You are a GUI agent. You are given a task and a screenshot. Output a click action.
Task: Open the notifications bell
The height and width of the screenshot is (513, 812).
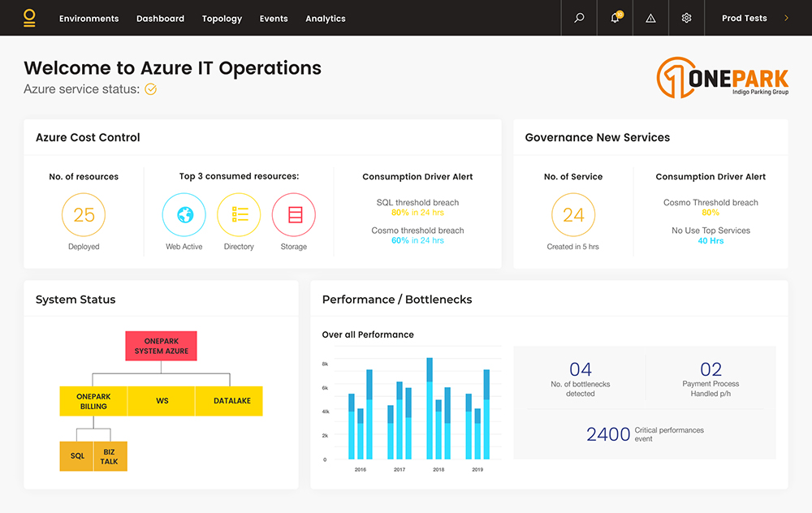coord(615,18)
